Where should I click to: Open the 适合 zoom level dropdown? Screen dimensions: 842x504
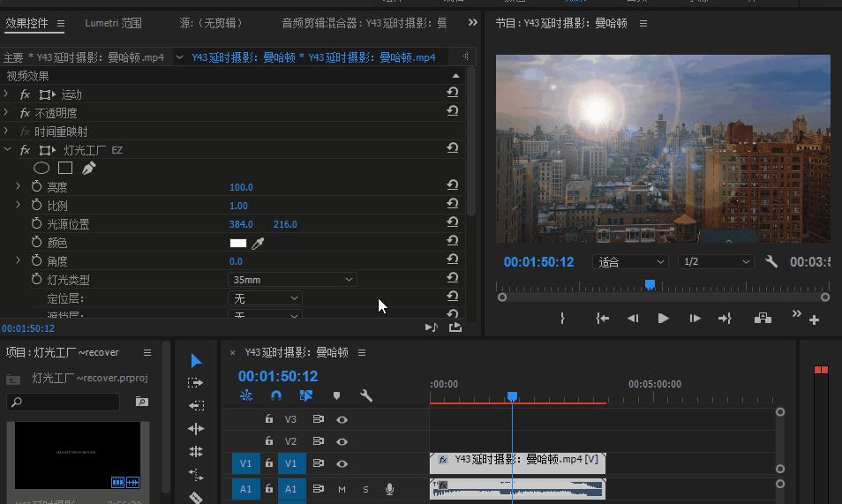(x=630, y=261)
